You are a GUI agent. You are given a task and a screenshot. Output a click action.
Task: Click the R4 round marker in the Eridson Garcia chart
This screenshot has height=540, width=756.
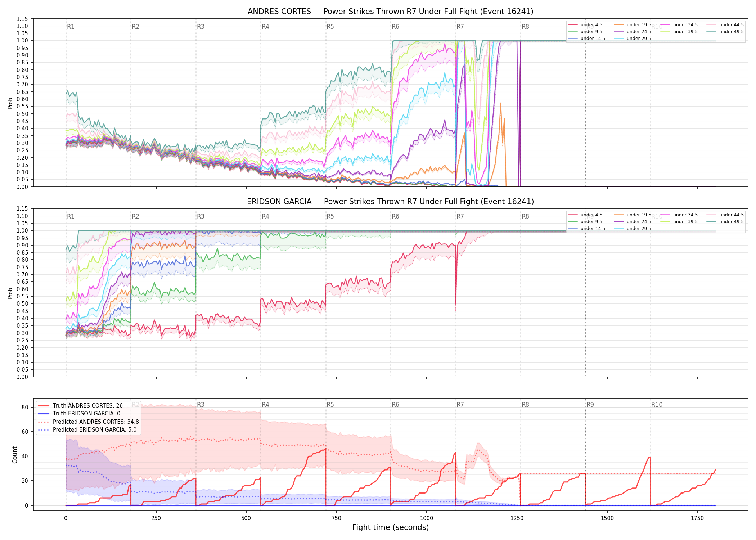(265, 216)
